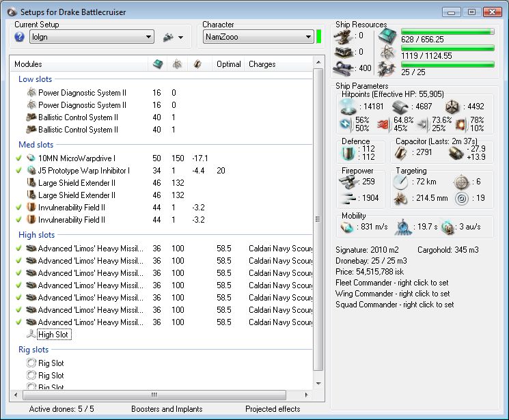The image size is (509, 420).
Task: Select the empty High Slot entry
Action: coord(54,335)
